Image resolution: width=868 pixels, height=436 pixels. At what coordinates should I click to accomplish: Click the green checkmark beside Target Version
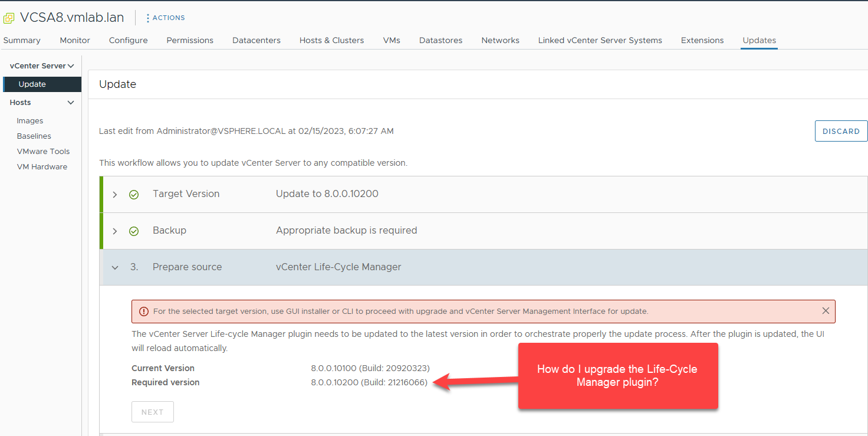[x=134, y=194]
